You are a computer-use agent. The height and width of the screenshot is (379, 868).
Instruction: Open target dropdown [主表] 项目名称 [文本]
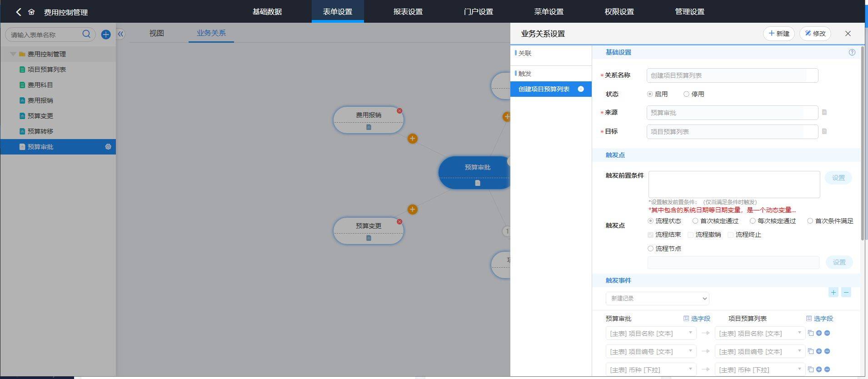point(760,334)
